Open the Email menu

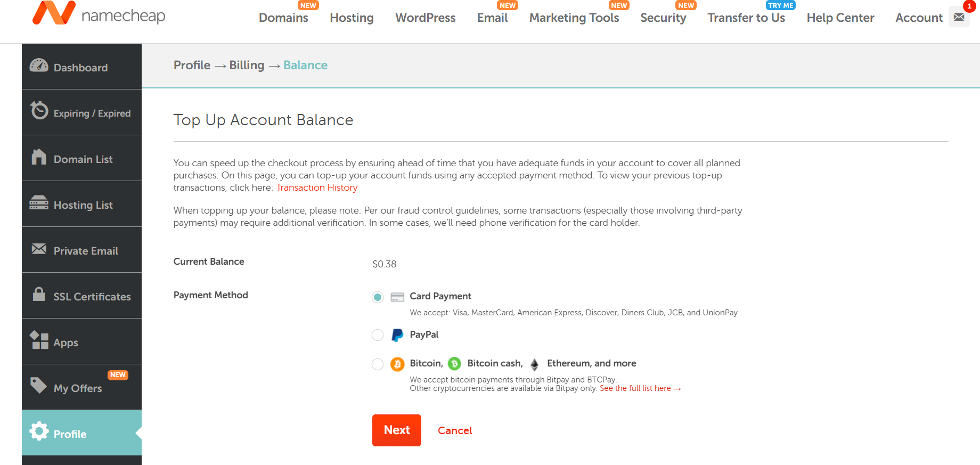(x=492, y=18)
